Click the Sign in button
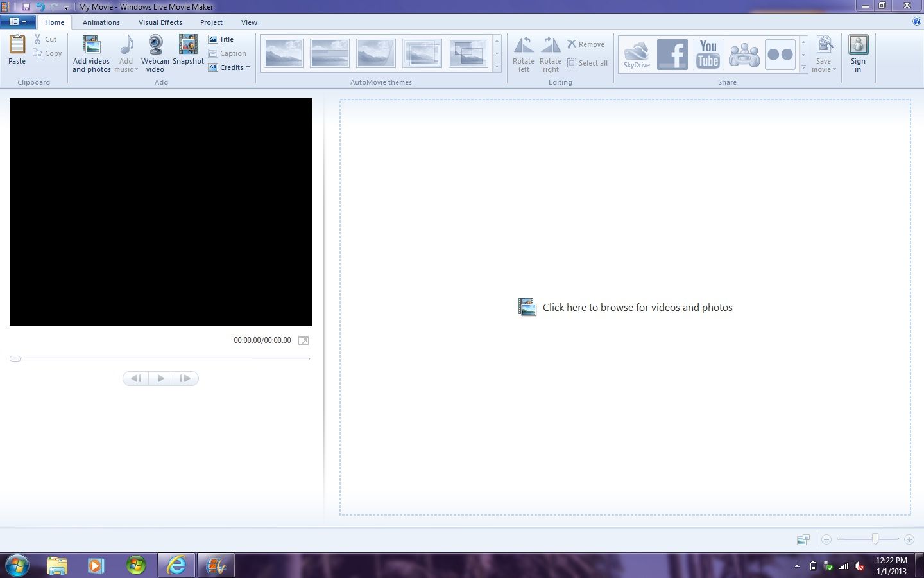 (858, 54)
